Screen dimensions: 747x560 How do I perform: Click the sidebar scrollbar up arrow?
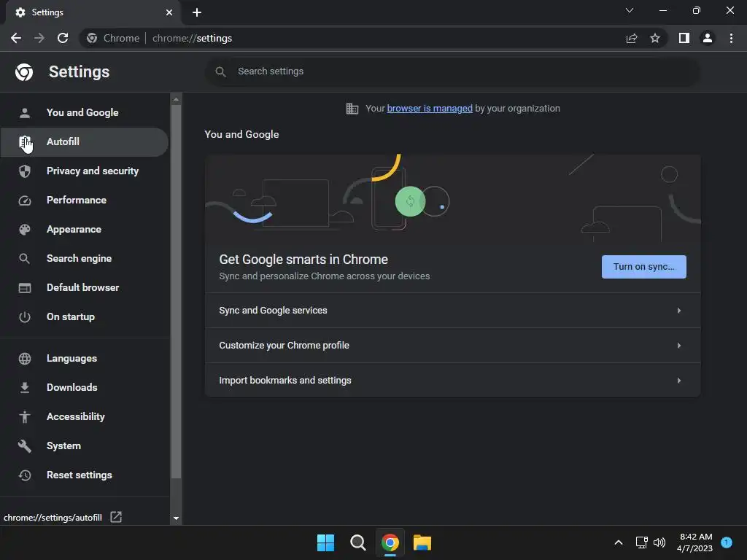[x=176, y=99]
